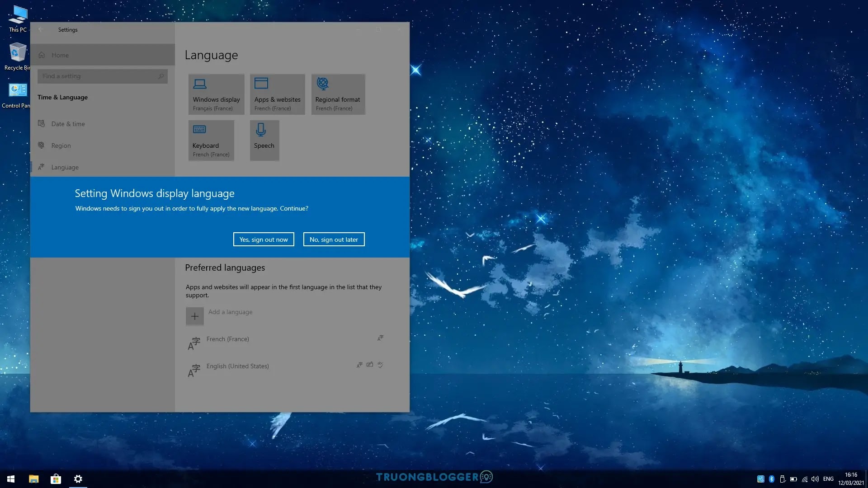
Task: Click the French (France) language glyph icon
Action: 194,344
